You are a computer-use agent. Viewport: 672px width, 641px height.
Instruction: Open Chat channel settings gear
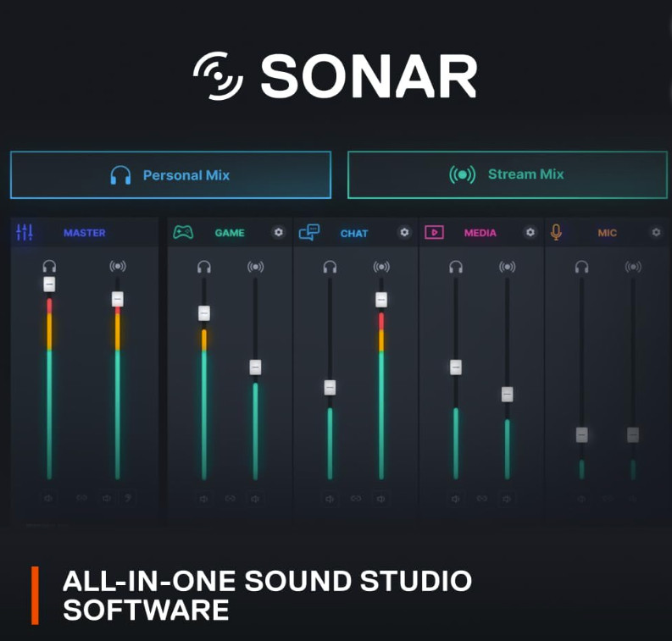pos(404,232)
